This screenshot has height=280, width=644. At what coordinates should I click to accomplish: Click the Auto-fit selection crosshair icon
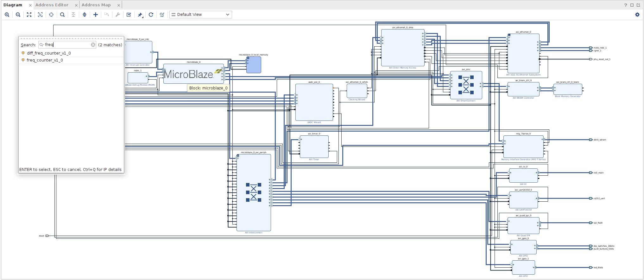pos(51,15)
